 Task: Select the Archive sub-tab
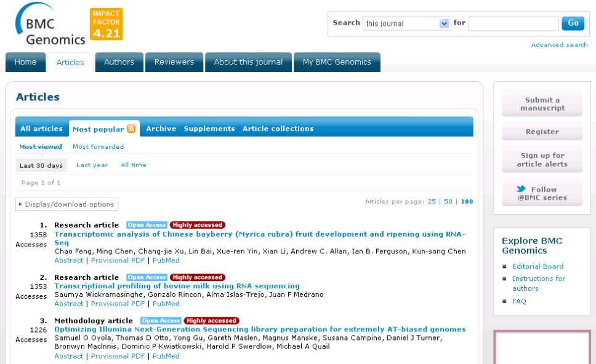(161, 129)
